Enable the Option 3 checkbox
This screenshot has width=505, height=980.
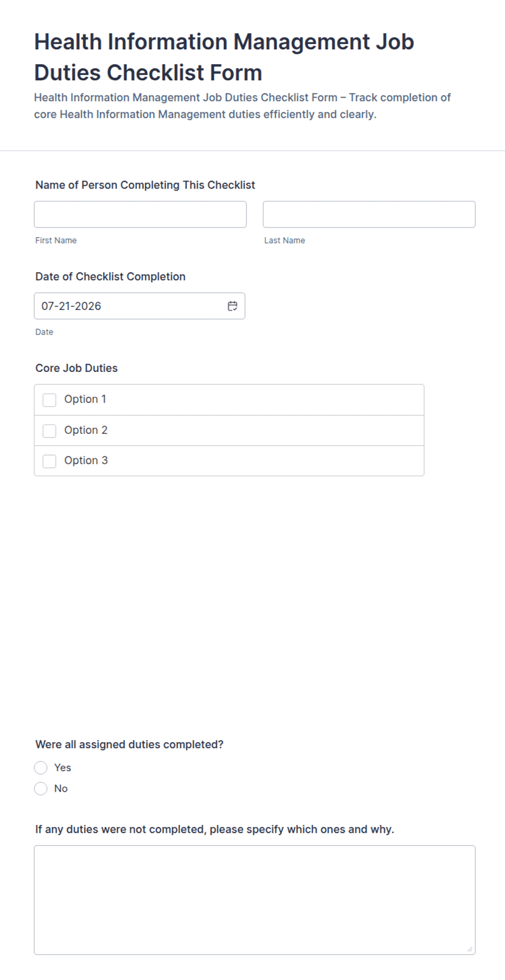[49, 461]
